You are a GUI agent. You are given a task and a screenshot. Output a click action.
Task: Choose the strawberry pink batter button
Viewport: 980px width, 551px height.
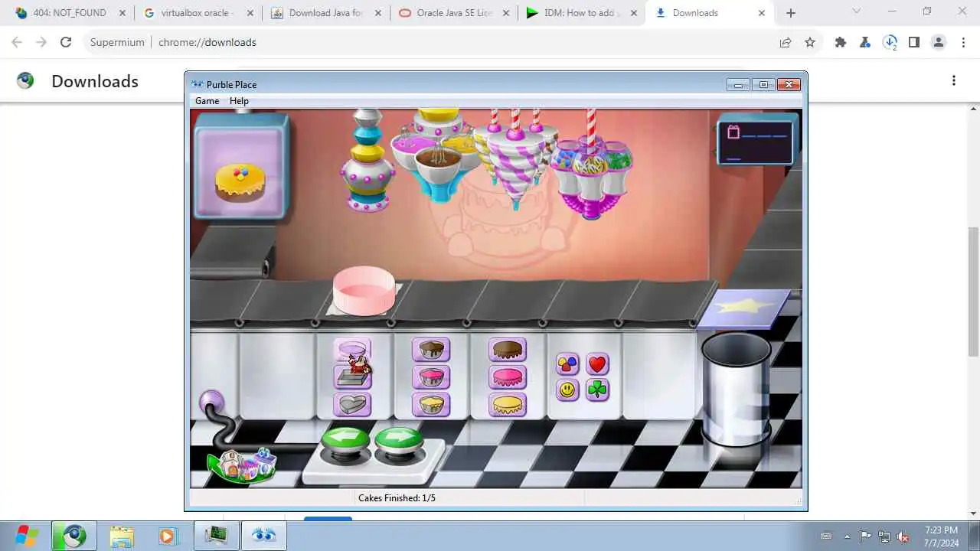(x=431, y=377)
